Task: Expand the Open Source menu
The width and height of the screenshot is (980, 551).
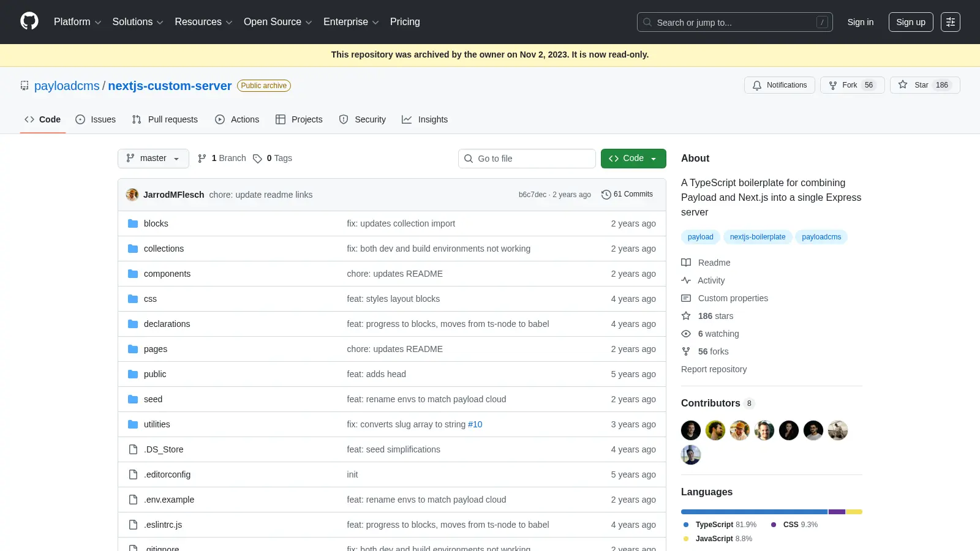Action: pos(277,21)
